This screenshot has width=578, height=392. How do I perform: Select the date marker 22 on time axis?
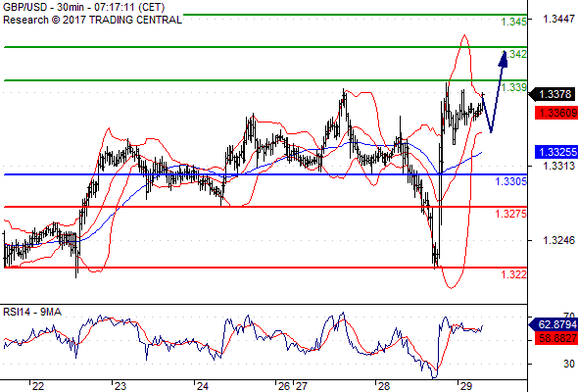click(37, 386)
